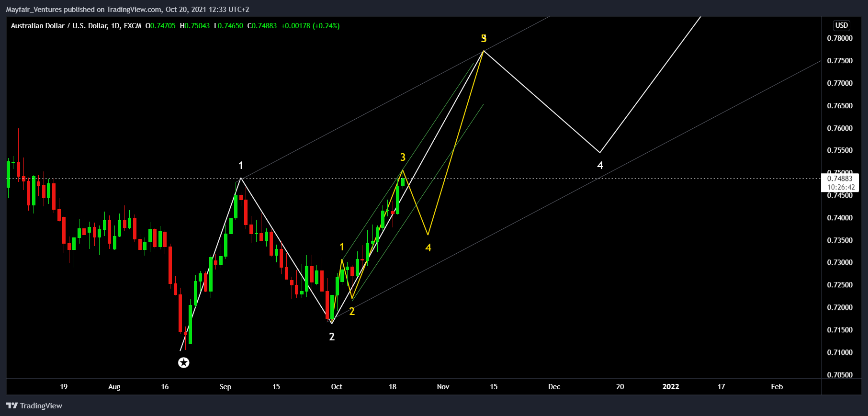
Task: Click the 0.76000 price axis label
Action: [840, 128]
